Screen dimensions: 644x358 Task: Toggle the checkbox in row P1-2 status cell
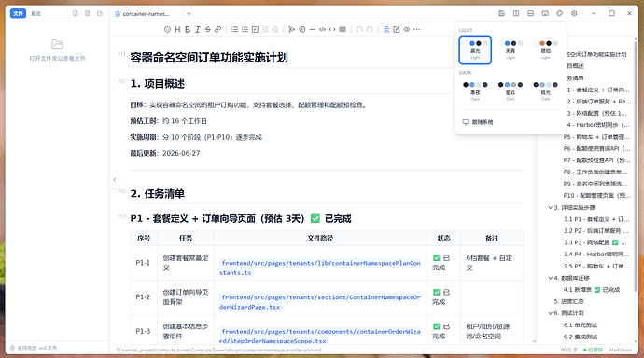click(437, 292)
